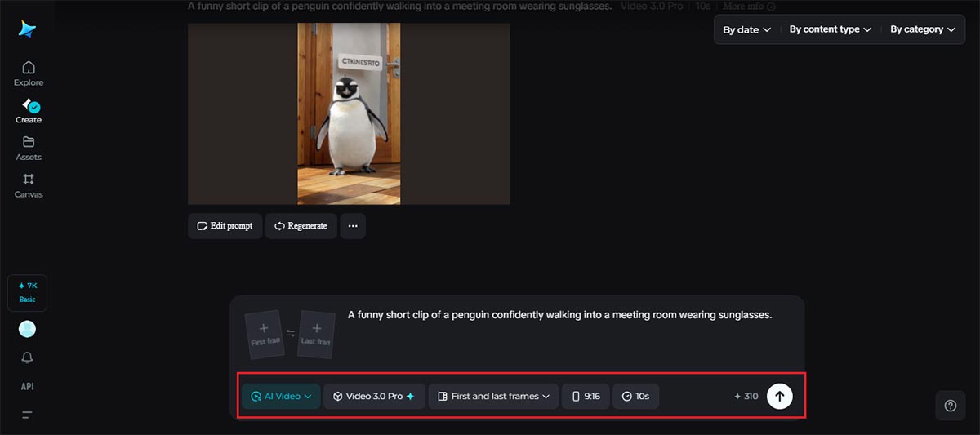Open the Explore home page
980x435 pixels.
[29, 73]
